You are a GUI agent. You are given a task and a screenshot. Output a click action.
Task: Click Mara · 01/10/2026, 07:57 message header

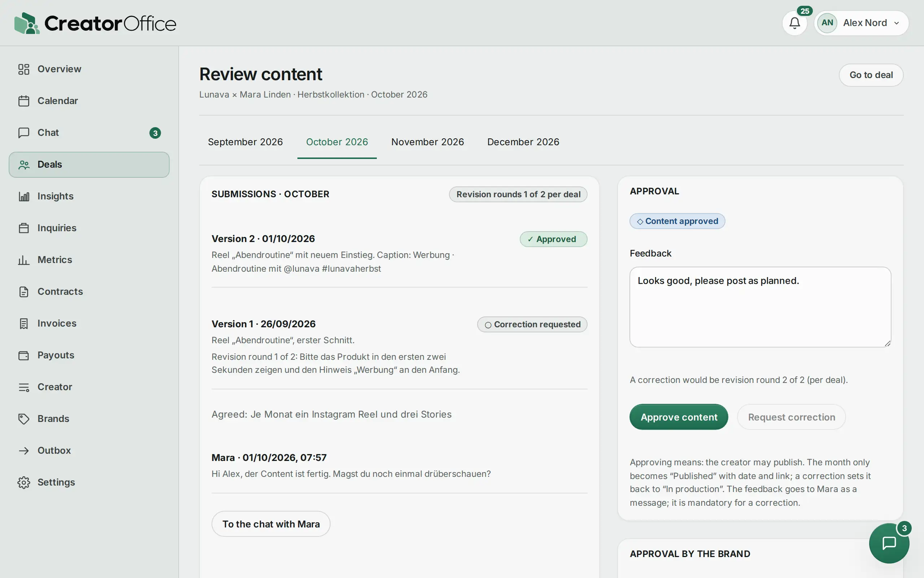[269, 458]
